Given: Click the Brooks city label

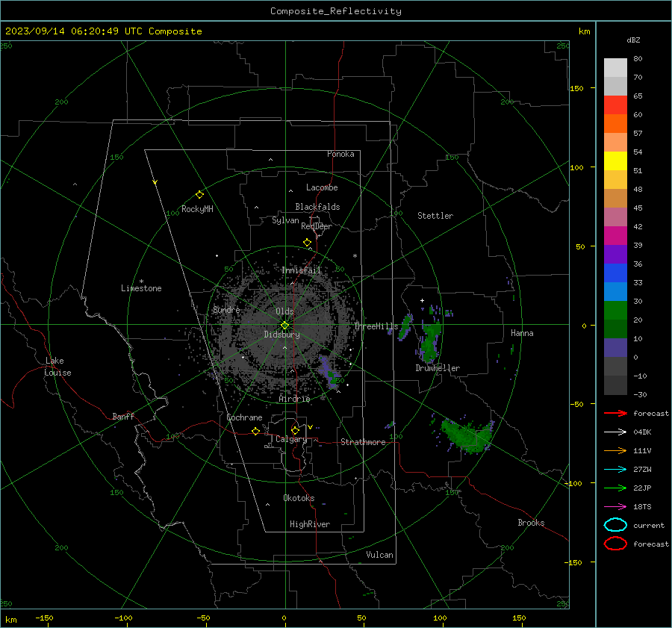Looking at the screenshot, I should pyautogui.click(x=531, y=523).
